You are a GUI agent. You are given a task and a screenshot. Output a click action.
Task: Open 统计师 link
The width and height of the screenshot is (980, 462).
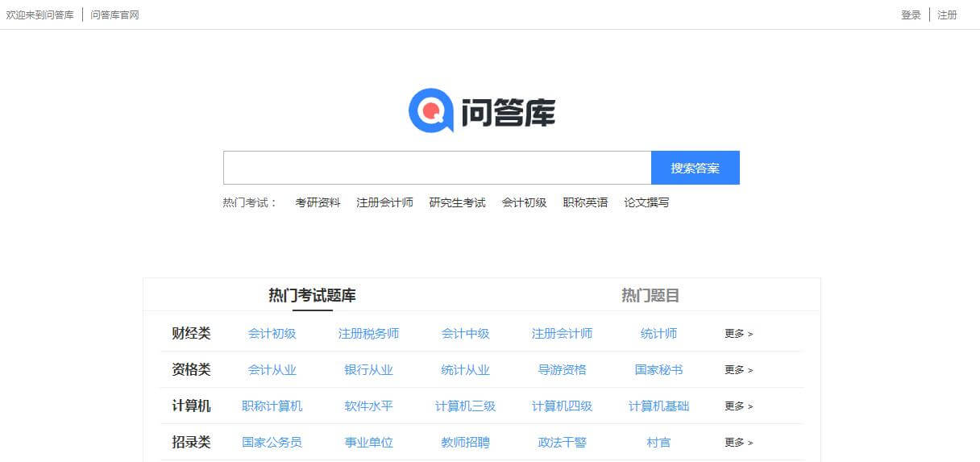pyautogui.click(x=658, y=333)
